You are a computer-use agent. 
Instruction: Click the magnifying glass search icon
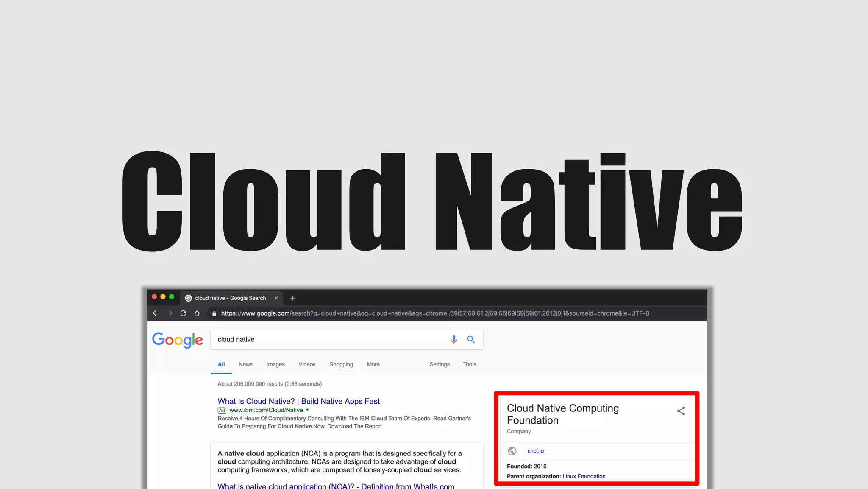point(471,339)
